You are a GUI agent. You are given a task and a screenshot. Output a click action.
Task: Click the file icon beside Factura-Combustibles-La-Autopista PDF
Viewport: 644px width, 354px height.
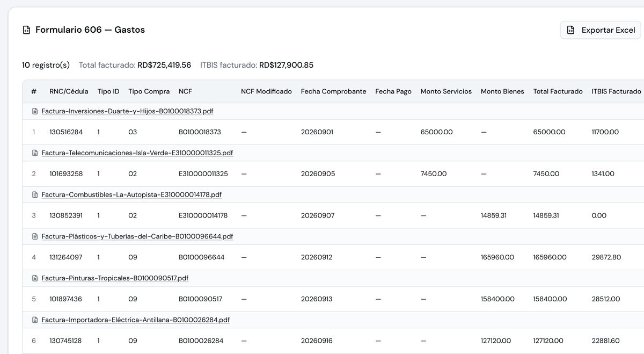pos(35,194)
